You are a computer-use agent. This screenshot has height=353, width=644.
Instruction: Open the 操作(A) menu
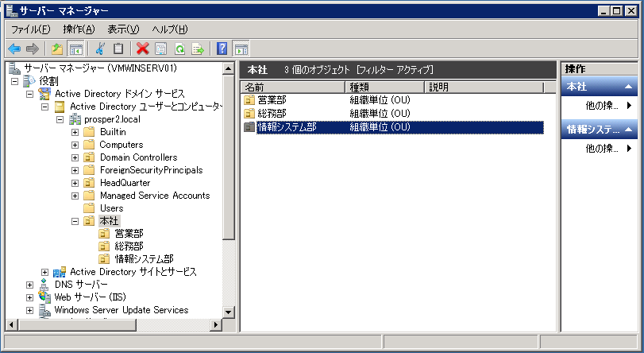point(79,29)
